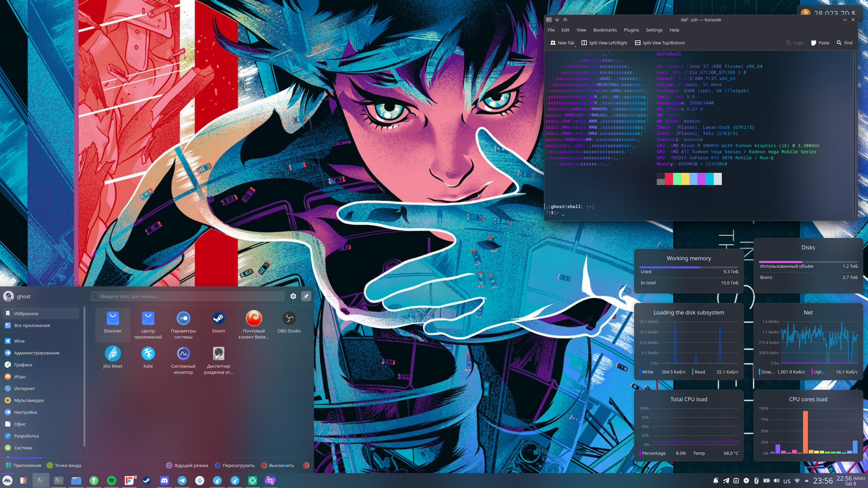Click ghost user avatar in launcher

click(9, 296)
